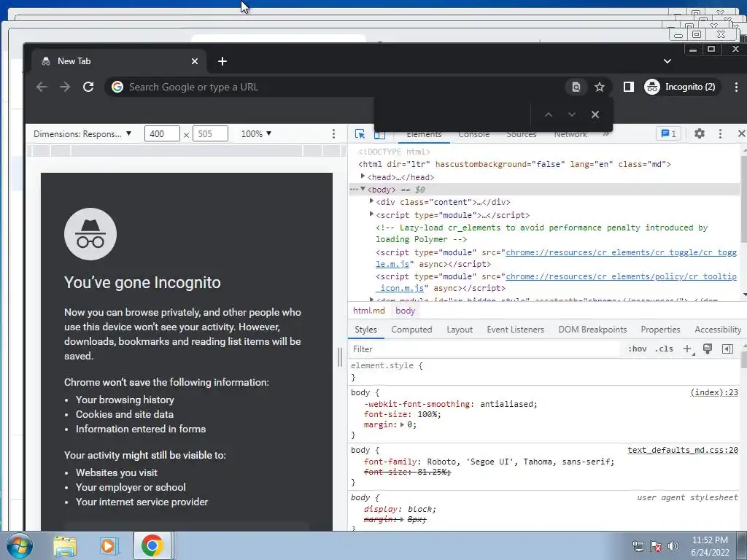
Task: Bookmark this page with the star icon
Action: point(600,87)
